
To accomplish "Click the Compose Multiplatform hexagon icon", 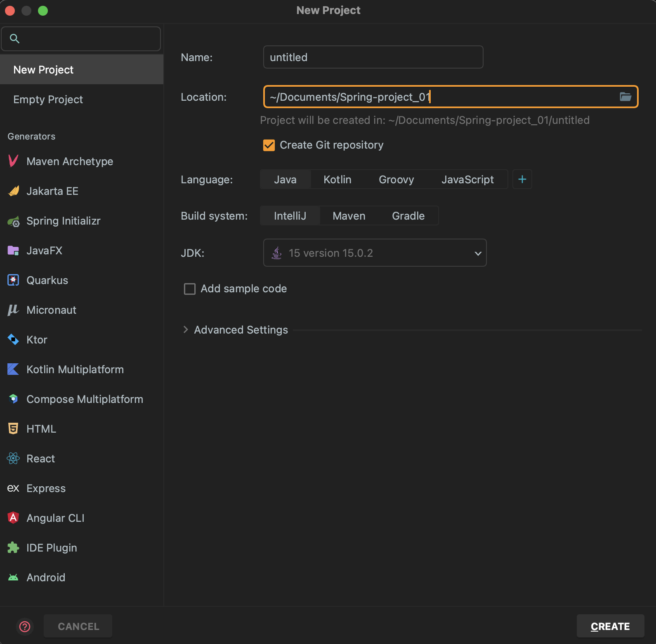I will [13, 399].
